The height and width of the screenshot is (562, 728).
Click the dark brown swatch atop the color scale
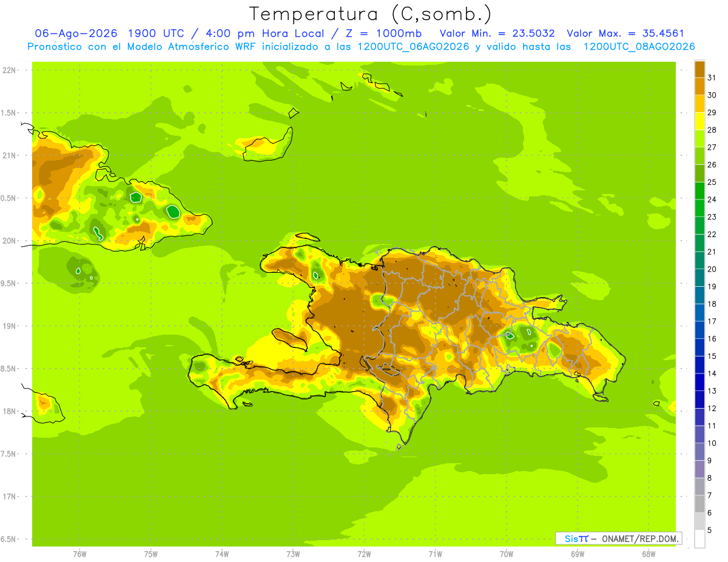(699, 69)
